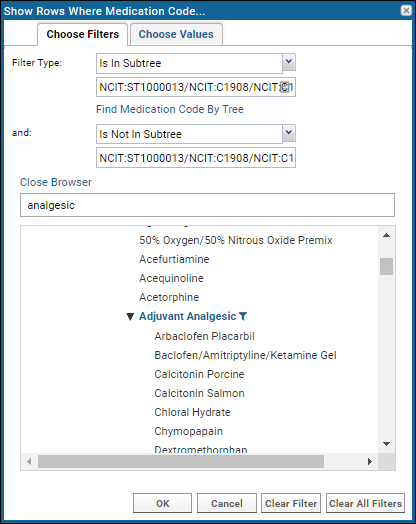Switch to the Choose Values tab
The width and height of the screenshot is (416, 524).
[x=176, y=34]
